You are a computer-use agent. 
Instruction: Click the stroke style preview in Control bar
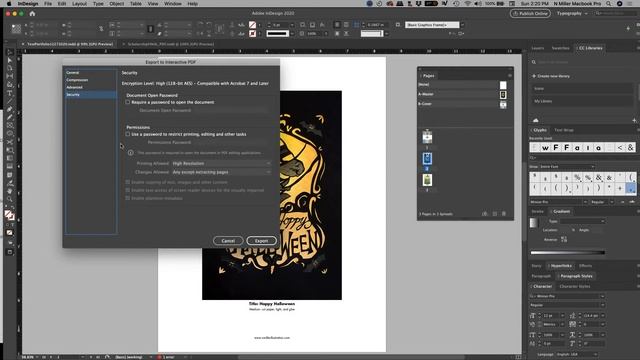[x=278, y=33]
